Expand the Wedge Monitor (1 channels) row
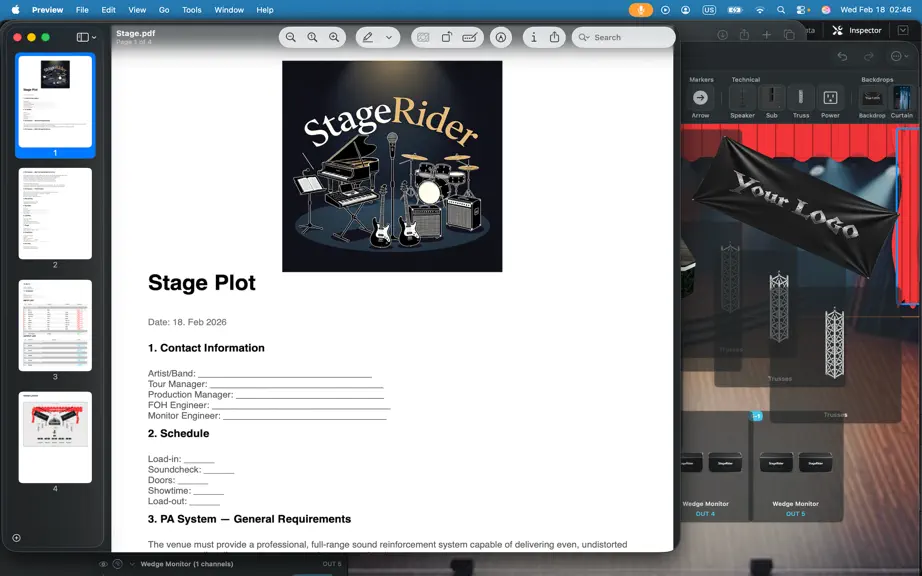The image size is (922, 576). pos(132,564)
